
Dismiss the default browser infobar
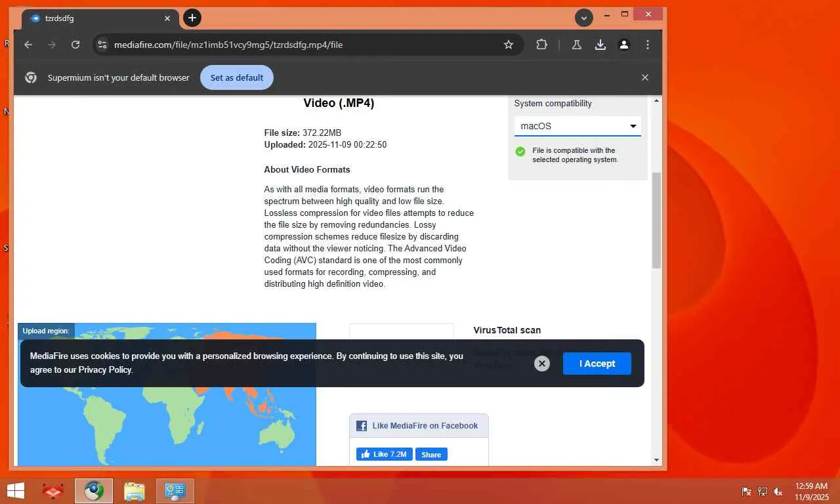click(x=645, y=77)
